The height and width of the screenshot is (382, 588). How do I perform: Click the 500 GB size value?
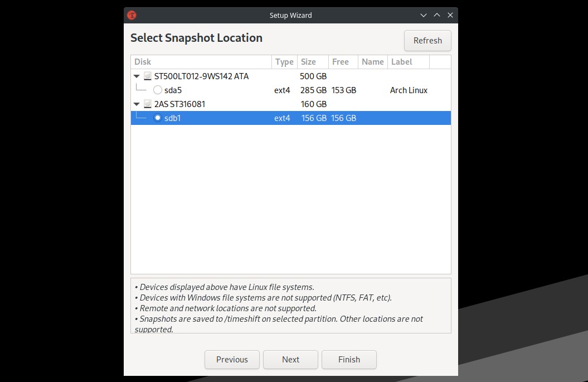tap(313, 76)
